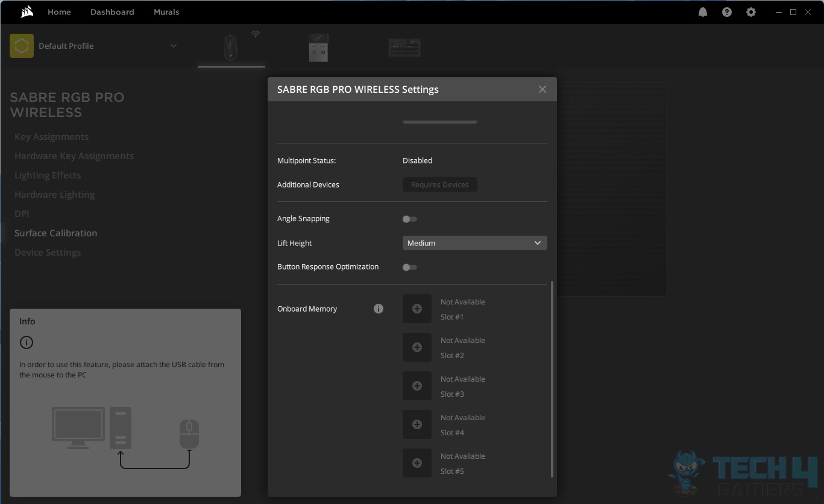Click the settings dialog scrollbar
This screenshot has height=504, width=824.
coord(552,379)
